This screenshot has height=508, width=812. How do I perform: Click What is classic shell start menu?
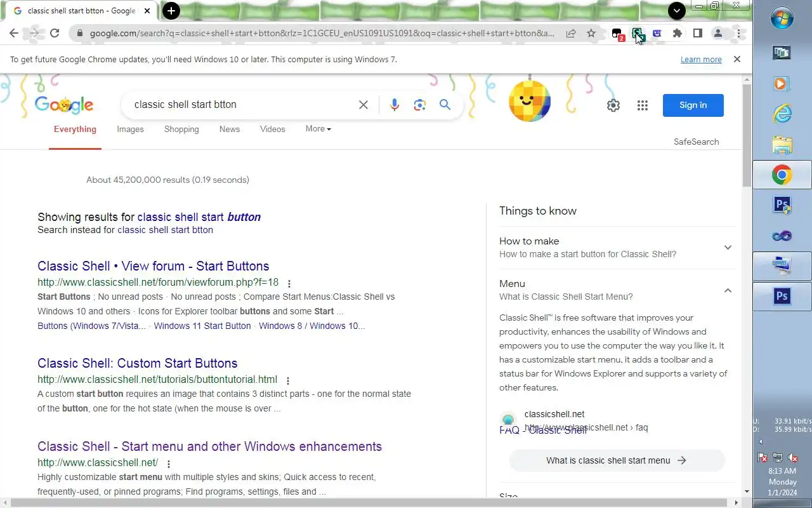(617, 460)
